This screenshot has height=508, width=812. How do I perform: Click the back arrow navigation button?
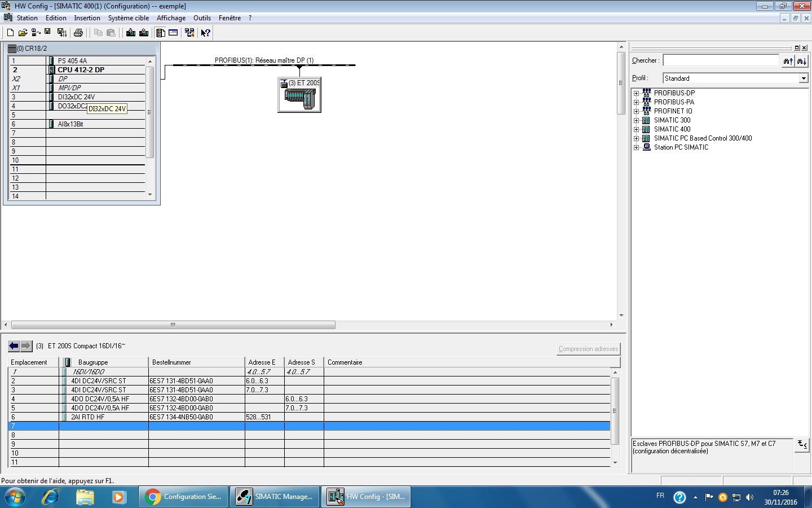(14, 346)
